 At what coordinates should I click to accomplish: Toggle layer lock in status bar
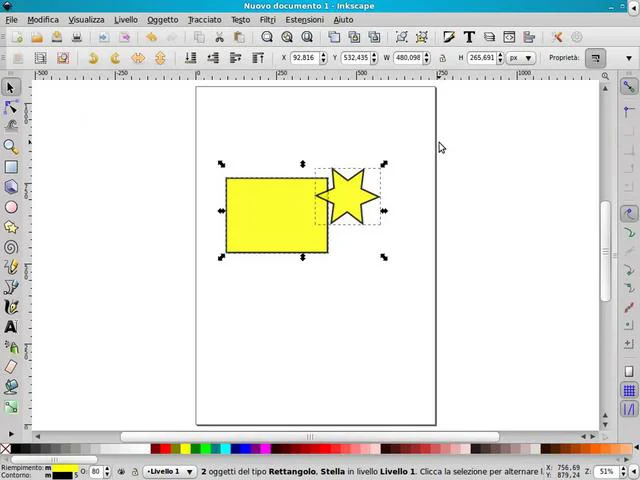[135, 472]
